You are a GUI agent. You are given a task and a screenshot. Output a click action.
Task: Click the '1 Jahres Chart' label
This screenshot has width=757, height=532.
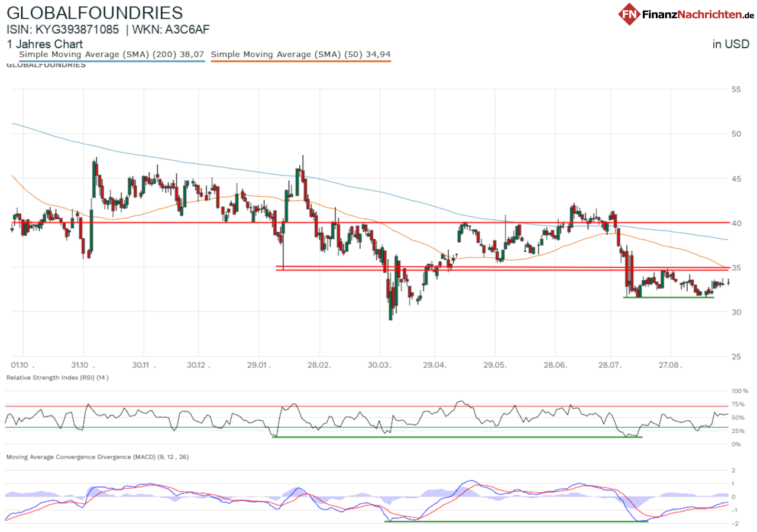[44, 44]
